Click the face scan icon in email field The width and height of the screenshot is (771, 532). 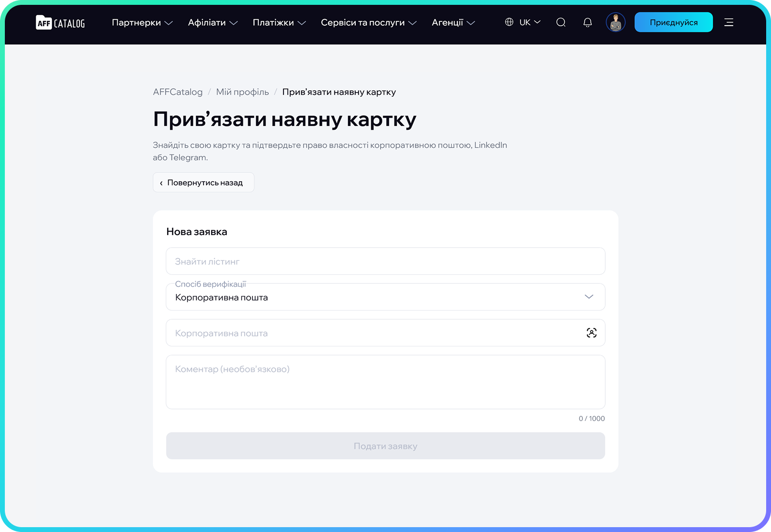pyautogui.click(x=591, y=333)
